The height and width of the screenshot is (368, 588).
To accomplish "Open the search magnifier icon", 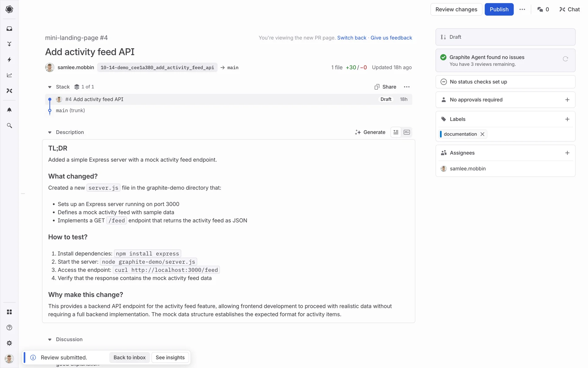I will click(x=9, y=125).
